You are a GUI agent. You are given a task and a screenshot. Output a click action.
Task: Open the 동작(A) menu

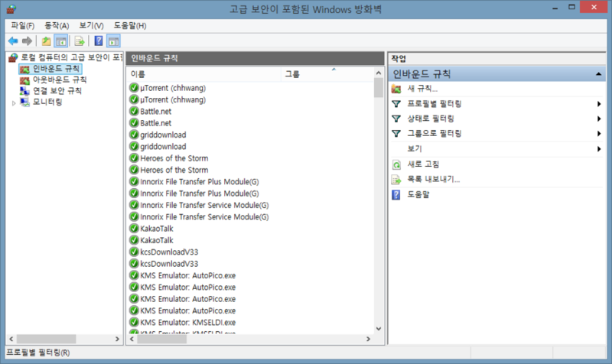pos(57,26)
